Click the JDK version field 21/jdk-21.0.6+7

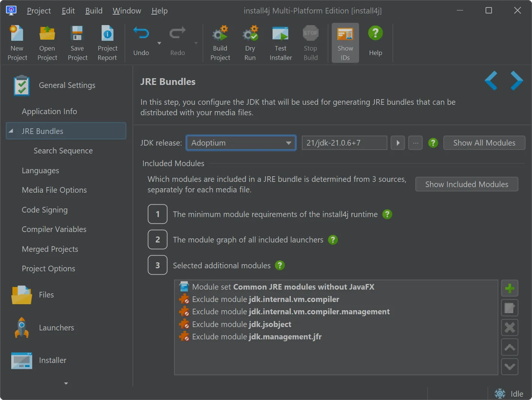[344, 143]
